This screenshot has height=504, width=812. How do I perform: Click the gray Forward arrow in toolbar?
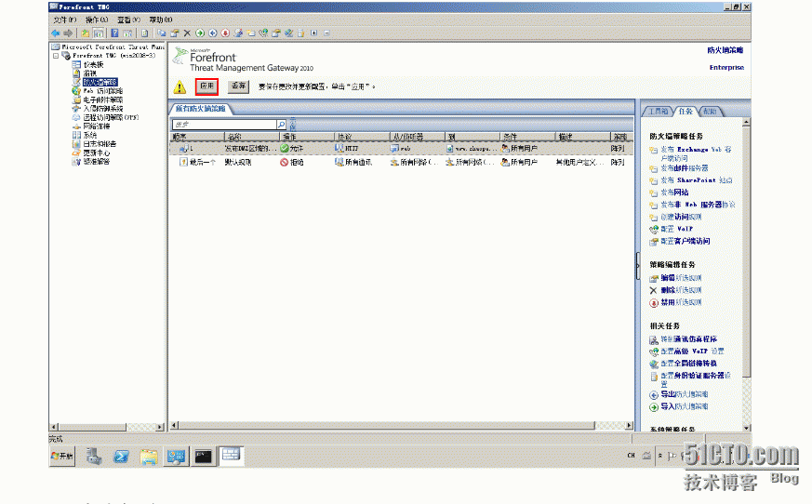point(68,33)
